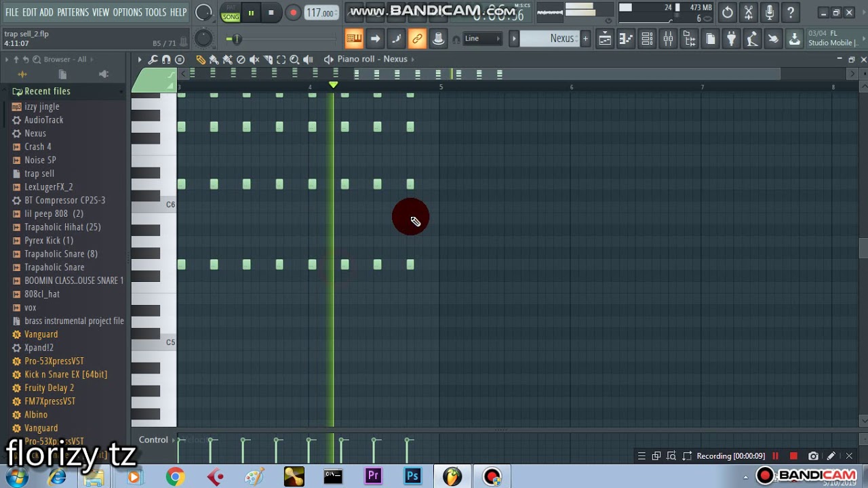Pause playback with the pause button
The height and width of the screenshot is (488, 868).
click(x=251, y=13)
